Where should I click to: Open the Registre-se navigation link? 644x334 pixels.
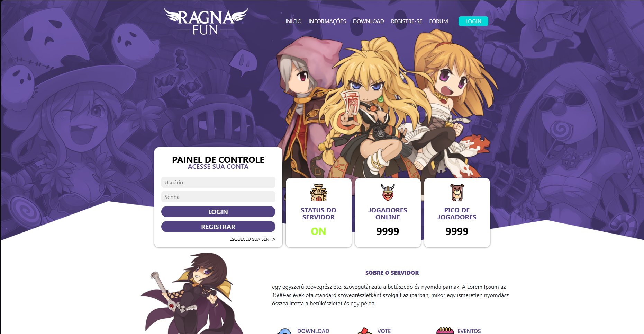406,21
